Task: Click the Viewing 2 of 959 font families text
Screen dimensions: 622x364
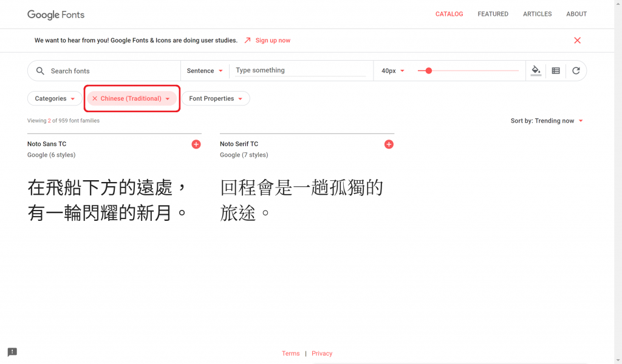Action: [63, 121]
